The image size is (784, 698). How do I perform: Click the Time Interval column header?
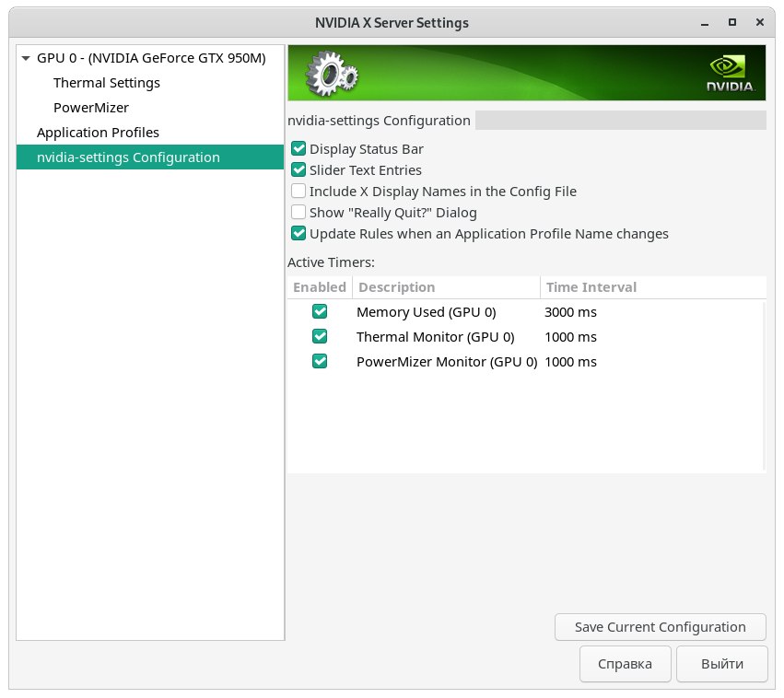pyautogui.click(x=653, y=287)
